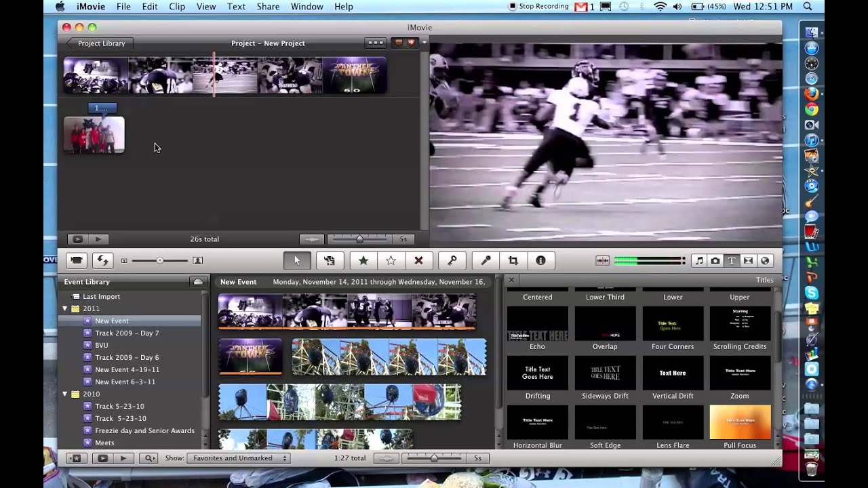
Task: Play project from beginning
Action: [x=98, y=239]
